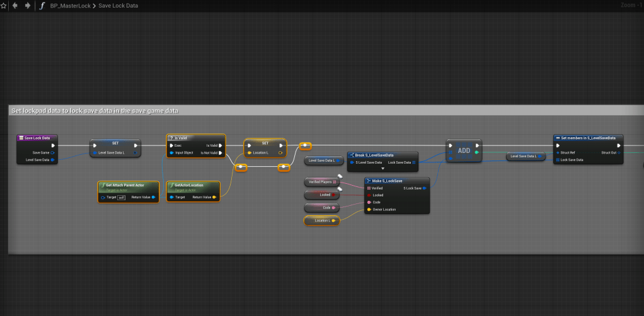
Task: Navigate forward with the right arrow
Action: (27, 6)
